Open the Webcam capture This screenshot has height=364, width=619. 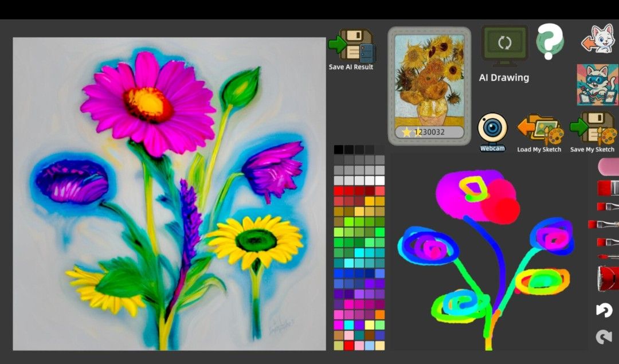[x=492, y=129]
